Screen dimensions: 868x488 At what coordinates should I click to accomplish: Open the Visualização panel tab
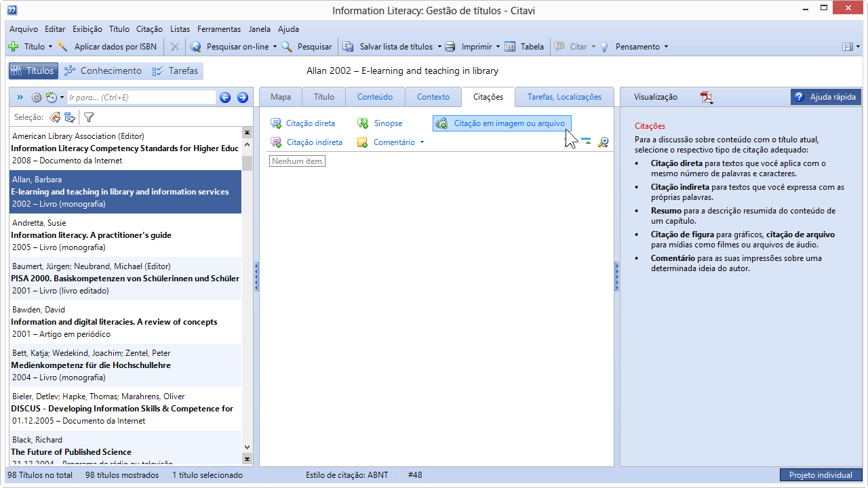click(656, 97)
